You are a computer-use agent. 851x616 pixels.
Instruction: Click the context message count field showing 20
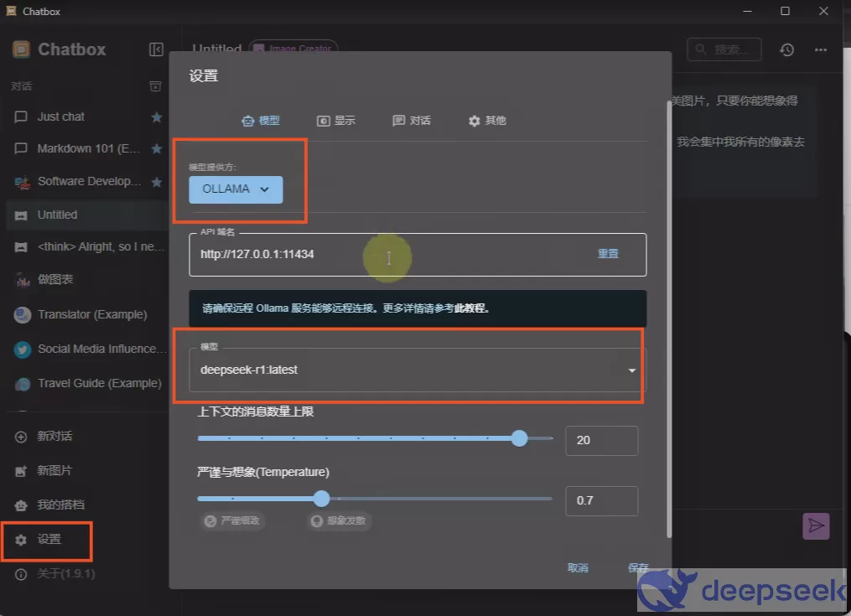pyautogui.click(x=601, y=440)
